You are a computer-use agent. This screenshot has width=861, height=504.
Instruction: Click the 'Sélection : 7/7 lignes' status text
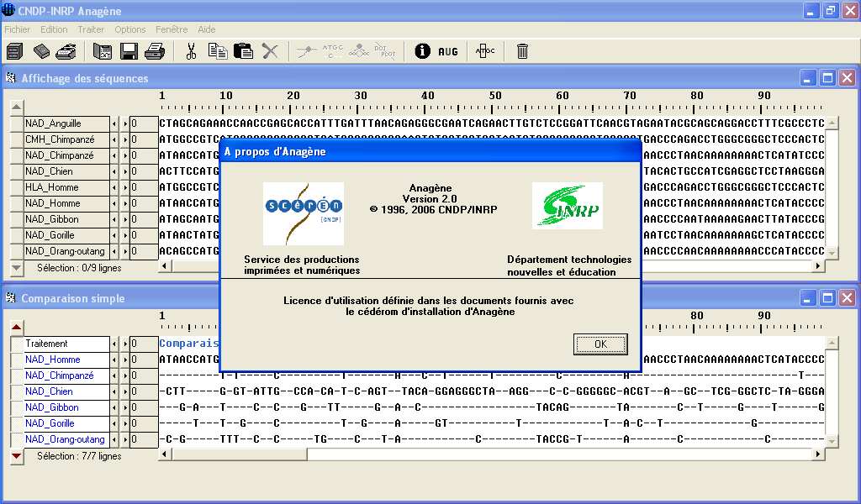click(79, 456)
